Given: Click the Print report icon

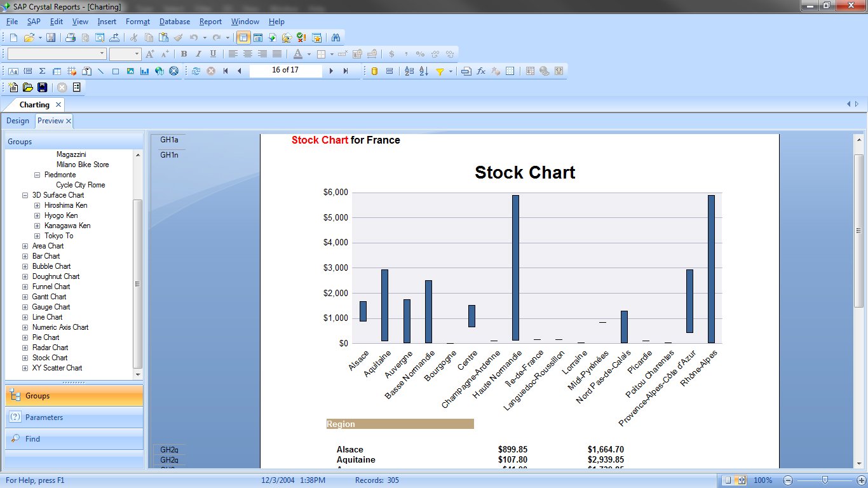Looking at the screenshot, I should 71,37.
